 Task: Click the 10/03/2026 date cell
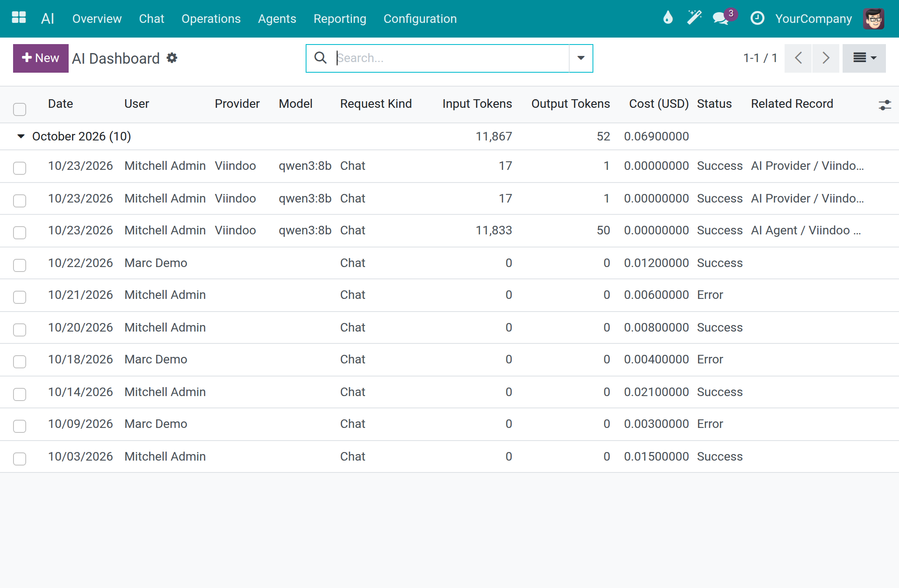pyautogui.click(x=80, y=457)
